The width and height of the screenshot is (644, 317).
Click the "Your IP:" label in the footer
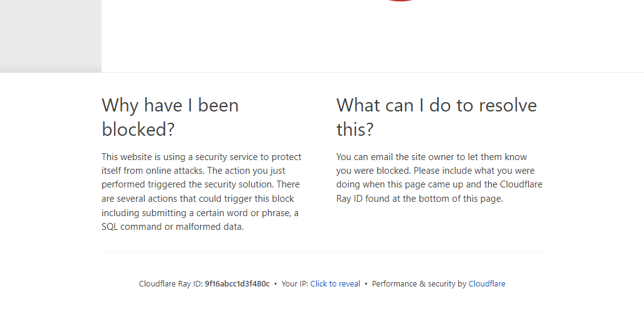point(294,284)
